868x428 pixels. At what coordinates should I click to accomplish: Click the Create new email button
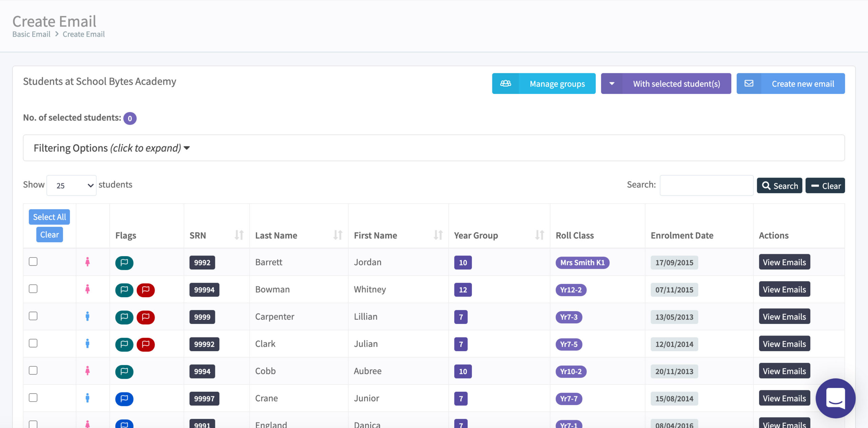click(790, 83)
